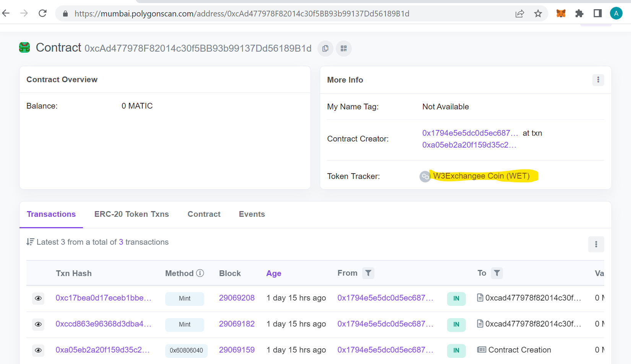Screen dimensions: 631x364
Task: Click the Txn Hash column header
Action: point(74,273)
